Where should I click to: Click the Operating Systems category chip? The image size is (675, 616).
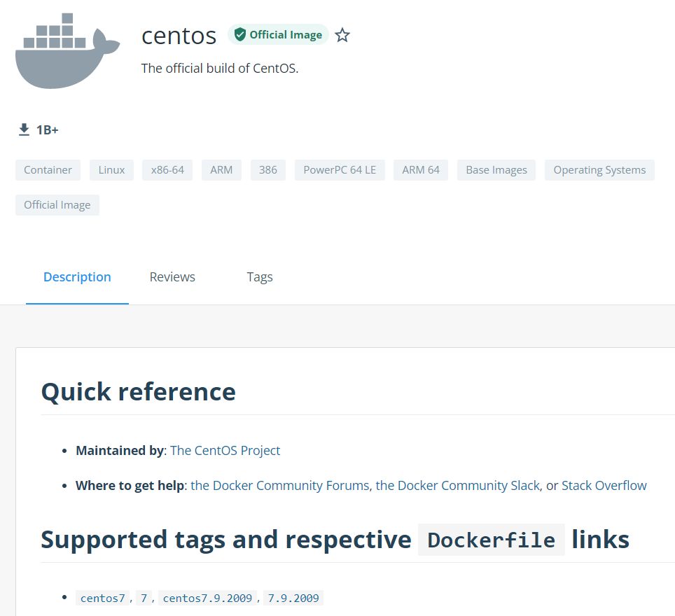tap(599, 170)
